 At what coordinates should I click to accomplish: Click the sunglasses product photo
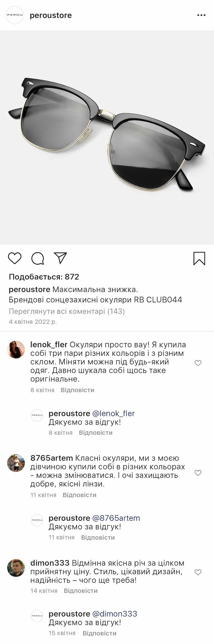(x=107, y=137)
